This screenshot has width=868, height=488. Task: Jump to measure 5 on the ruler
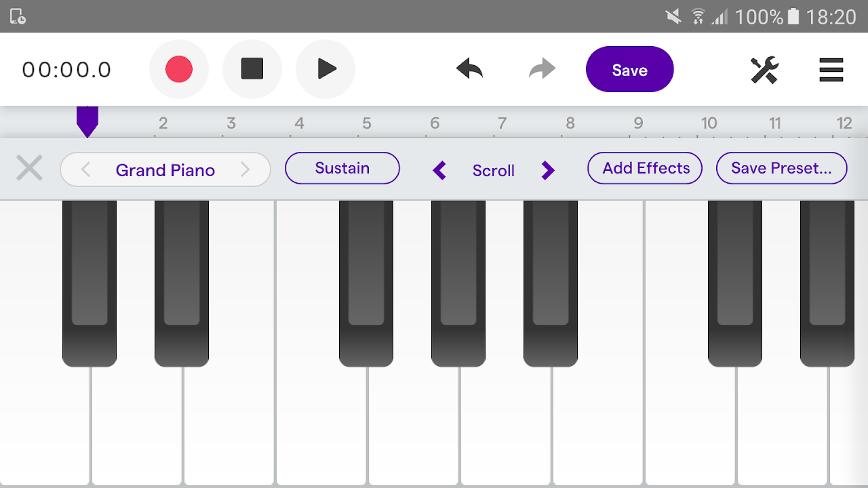[367, 123]
